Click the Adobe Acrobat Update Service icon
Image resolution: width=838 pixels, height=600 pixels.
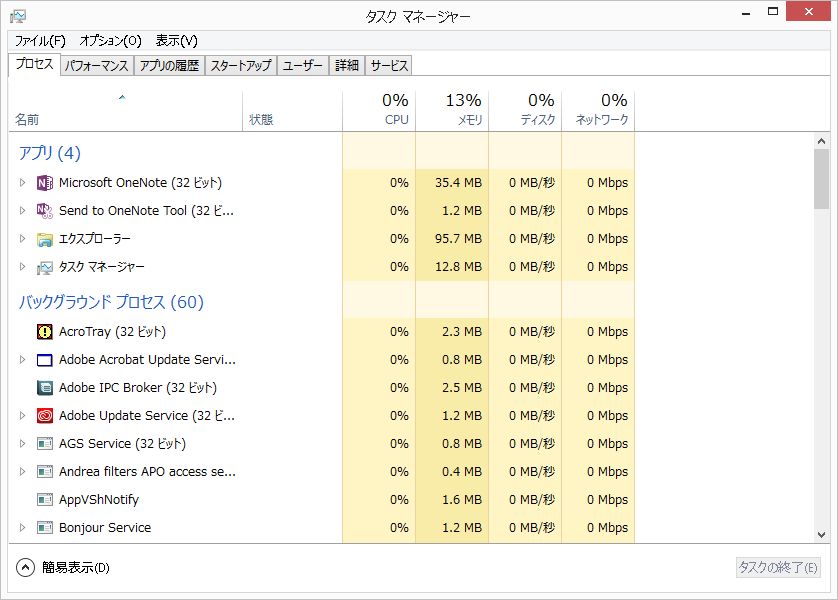point(45,360)
